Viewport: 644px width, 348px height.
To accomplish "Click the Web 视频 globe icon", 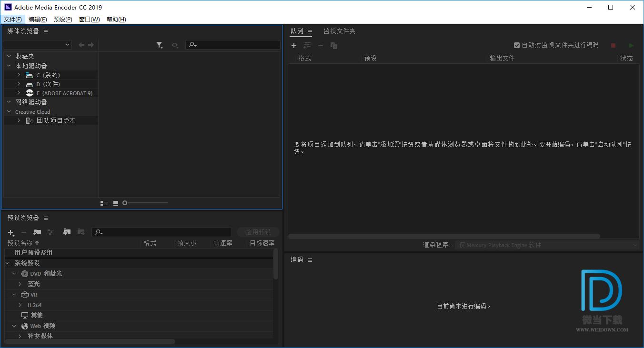I will click(25, 326).
